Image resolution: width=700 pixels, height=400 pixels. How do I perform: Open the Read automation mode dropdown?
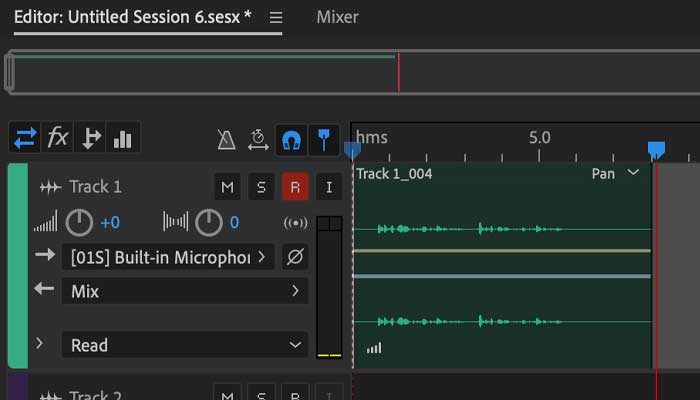(x=185, y=345)
